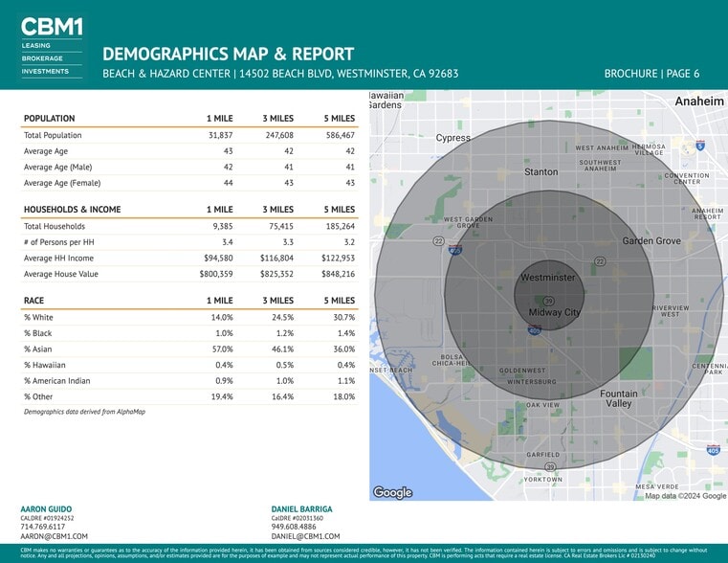Click Aaron Guido's phone number 714.769.6117
This screenshot has height=563, width=728.
(x=43, y=527)
